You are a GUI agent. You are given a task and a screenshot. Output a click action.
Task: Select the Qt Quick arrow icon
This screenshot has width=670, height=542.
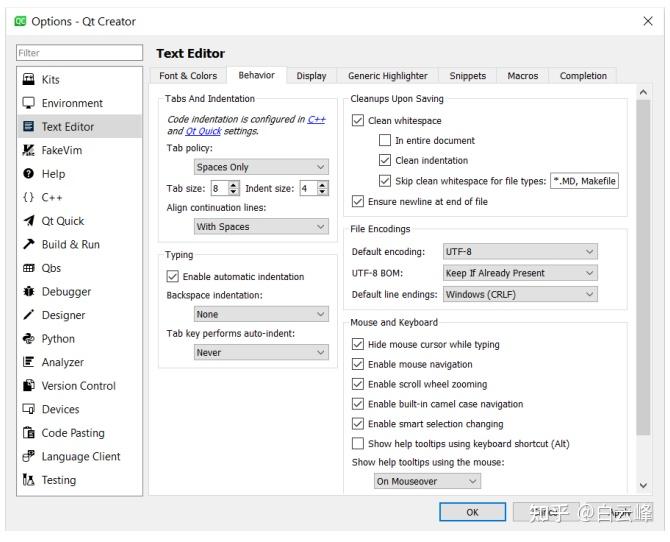coord(28,221)
